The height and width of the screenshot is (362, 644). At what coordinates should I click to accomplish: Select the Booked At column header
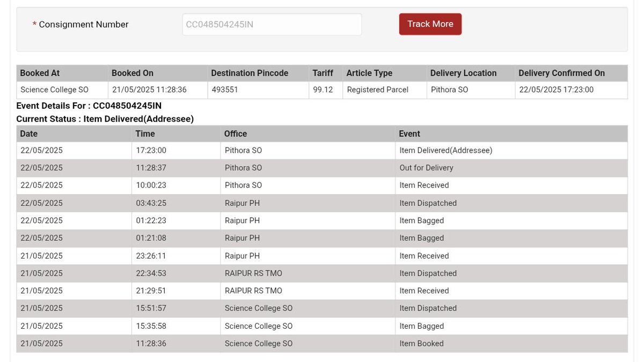click(62, 73)
